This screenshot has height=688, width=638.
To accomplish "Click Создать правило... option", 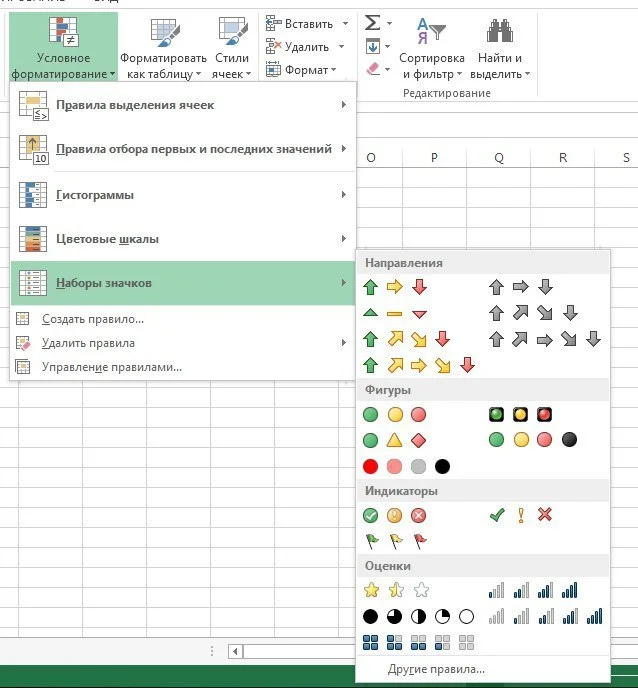I will (x=93, y=319).
